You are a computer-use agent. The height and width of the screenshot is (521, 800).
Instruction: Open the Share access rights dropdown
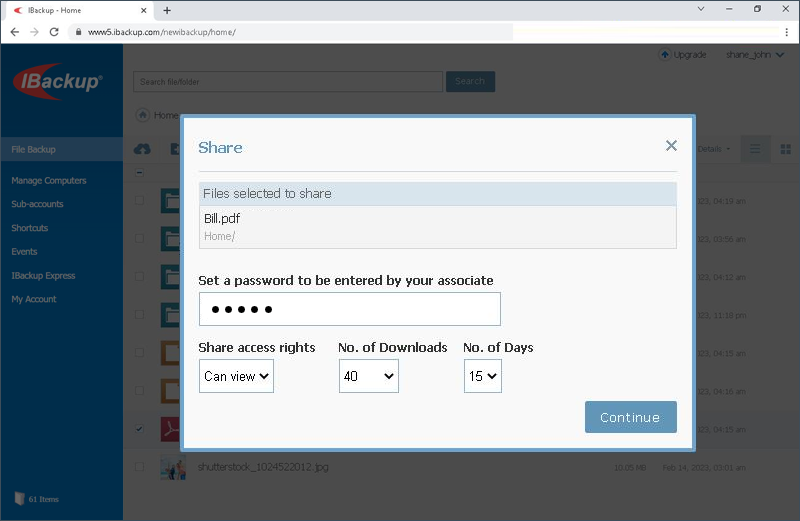[x=236, y=377]
